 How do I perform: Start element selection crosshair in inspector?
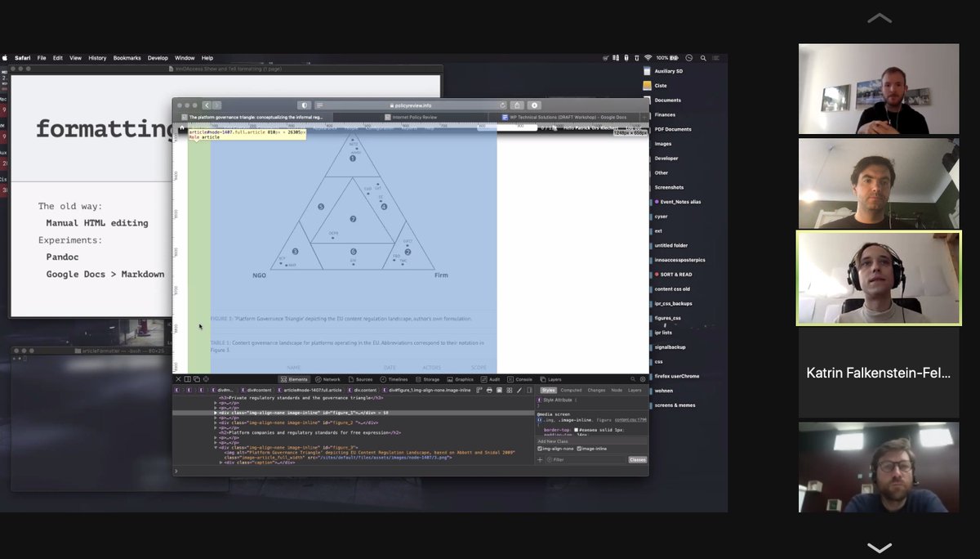tap(205, 379)
